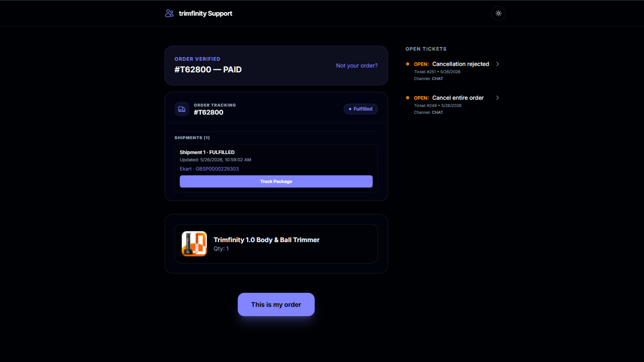Click the shipment Updated timestamp text
Screen dimensions: 644x362
pyautogui.click(x=215, y=160)
